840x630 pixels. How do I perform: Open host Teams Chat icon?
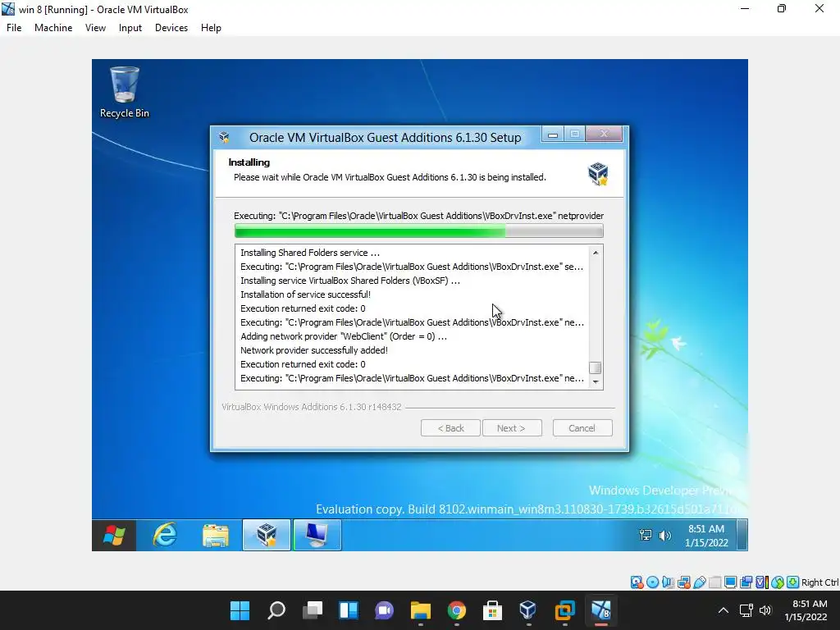coord(384,610)
